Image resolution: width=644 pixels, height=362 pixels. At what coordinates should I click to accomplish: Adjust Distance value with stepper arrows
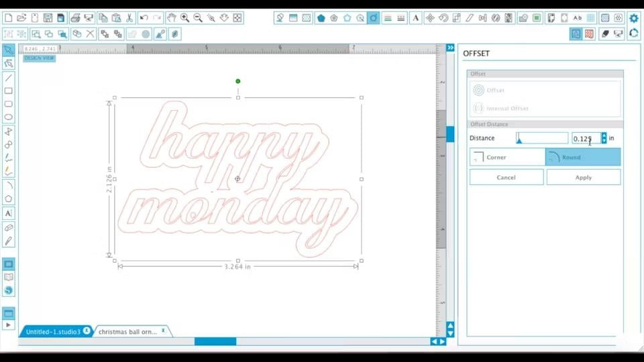(x=604, y=138)
